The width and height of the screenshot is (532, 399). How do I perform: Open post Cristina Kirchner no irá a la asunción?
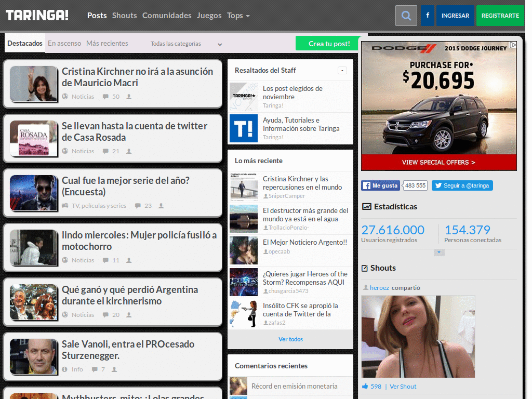pyautogui.click(x=137, y=77)
